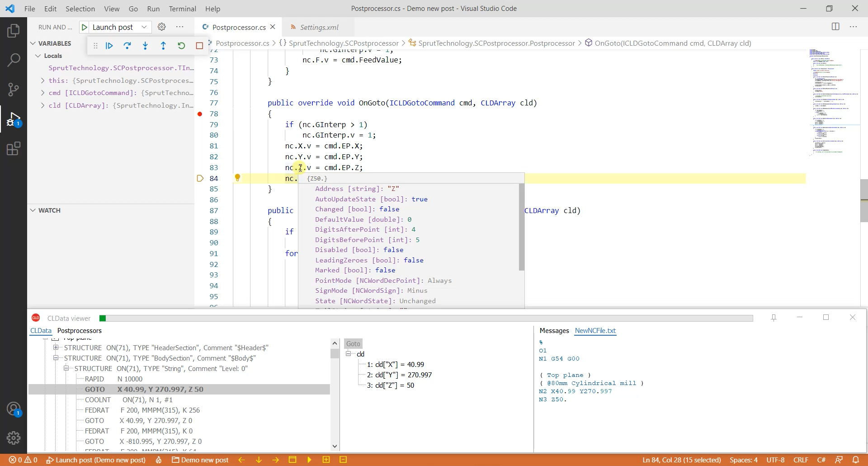
Task: Open the NewNCFile.txt tab
Action: click(x=595, y=331)
